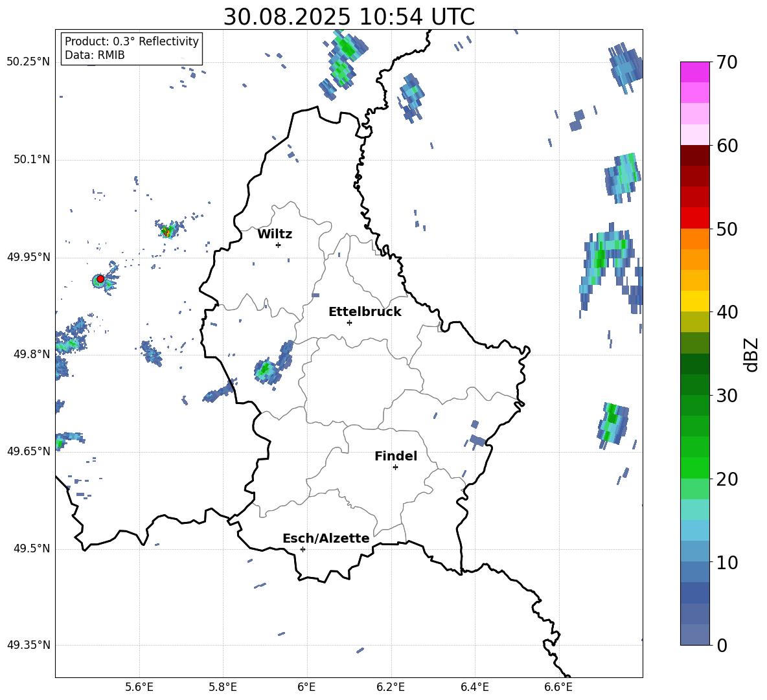The height and width of the screenshot is (700, 767).
Task: Click the 6.6°E longitude label
Action: 558,687
